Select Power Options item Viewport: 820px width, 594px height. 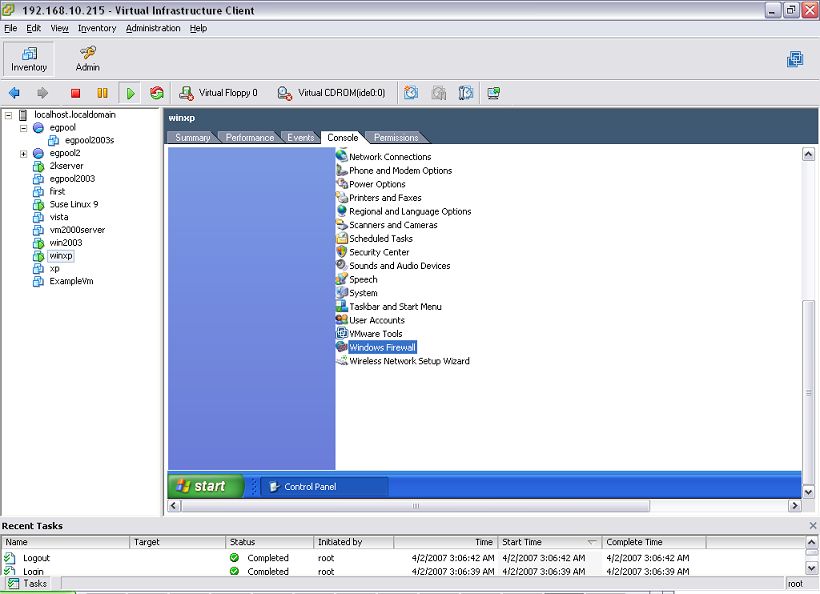pos(371,184)
